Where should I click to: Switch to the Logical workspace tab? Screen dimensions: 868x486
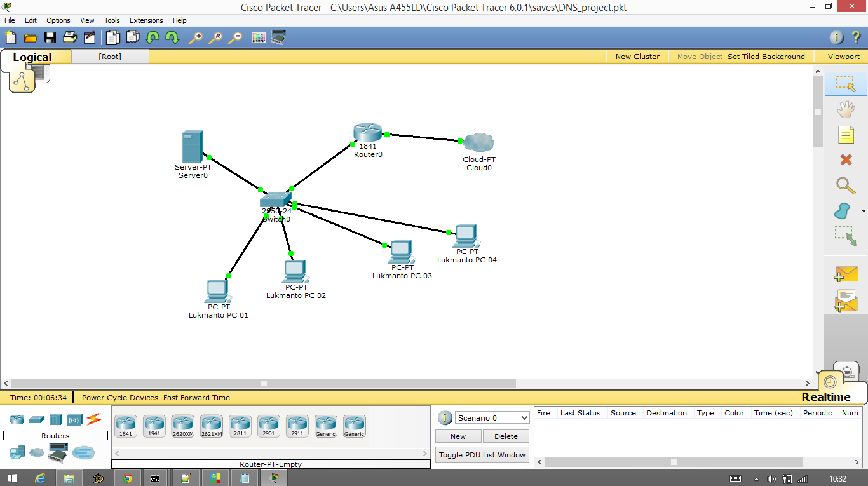tap(32, 57)
